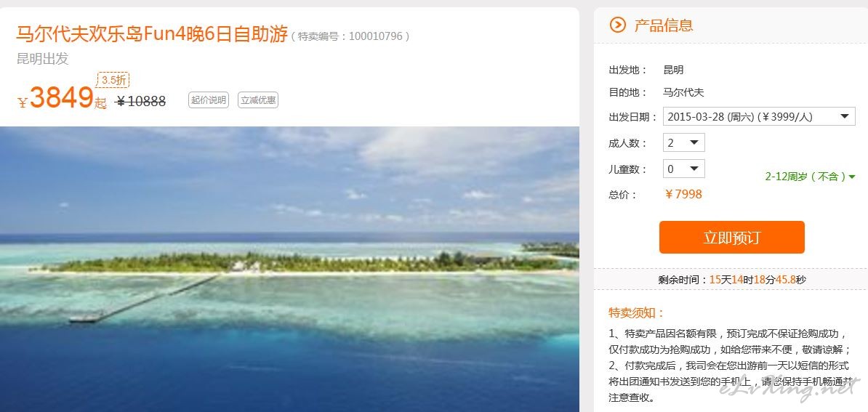Open the 立减优惠 discount tag
Image resolution: width=868 pixels, height=412 pixels.
[258, 100]
